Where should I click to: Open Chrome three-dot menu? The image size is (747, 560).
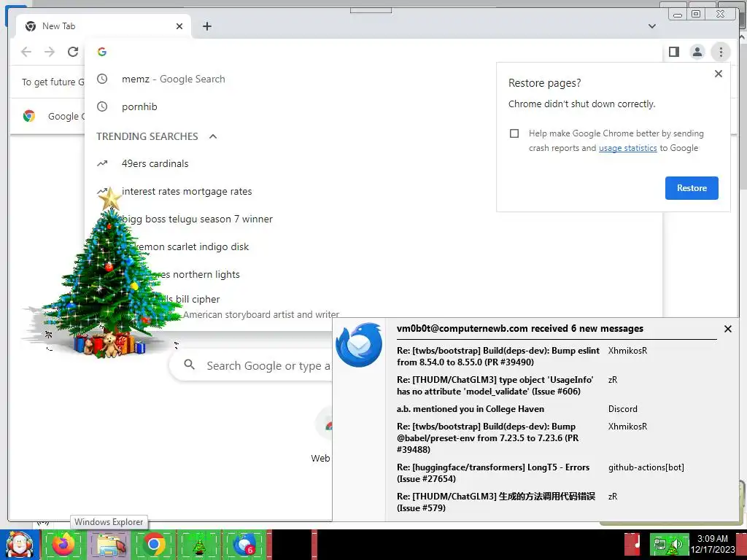pos(721,52)
